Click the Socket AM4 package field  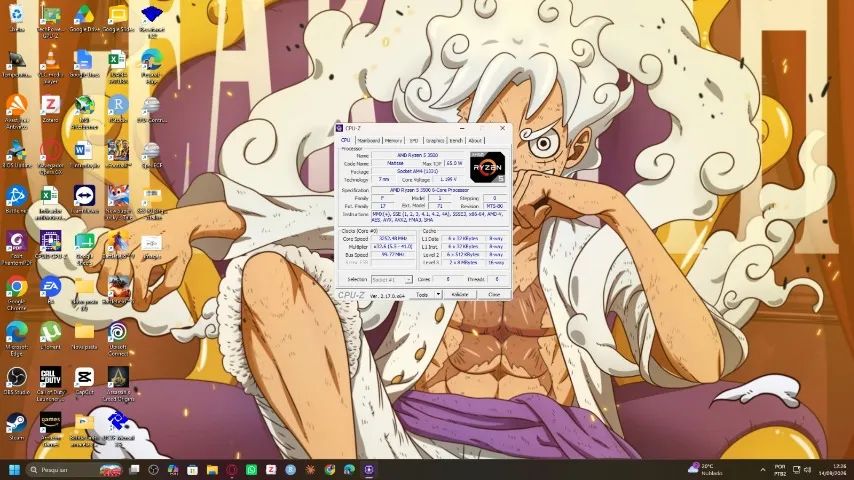(x=417, y=172)
